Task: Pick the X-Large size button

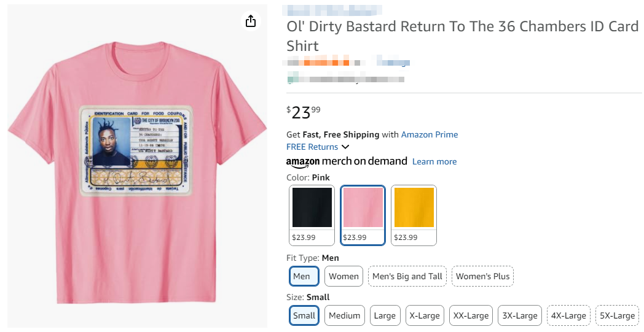Action: (x=425, y=315)
